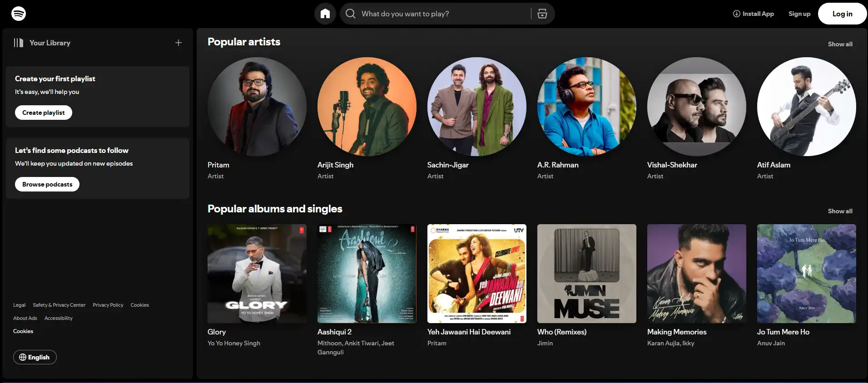Open the Privacy Policy link
This screenshot has height=383, width=868.
click(x=108, y=305)
